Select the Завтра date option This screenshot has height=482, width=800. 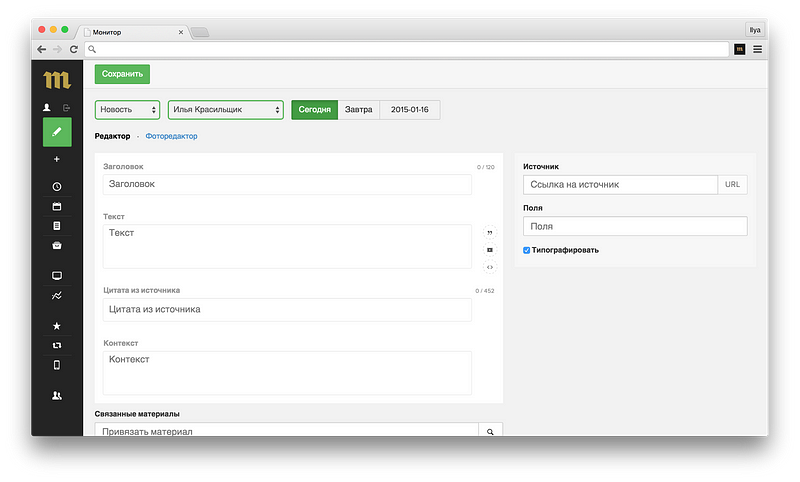click(358, 110)
